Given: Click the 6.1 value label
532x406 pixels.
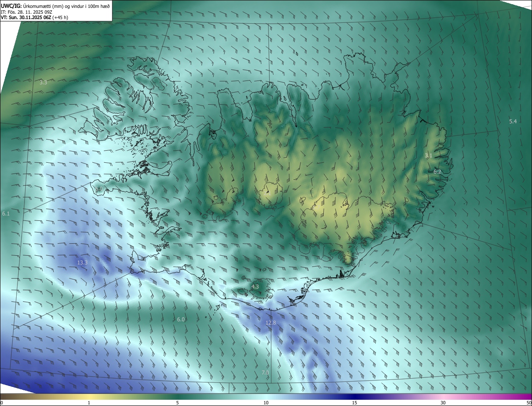Looking at the screenshot, I should (6, 213).
